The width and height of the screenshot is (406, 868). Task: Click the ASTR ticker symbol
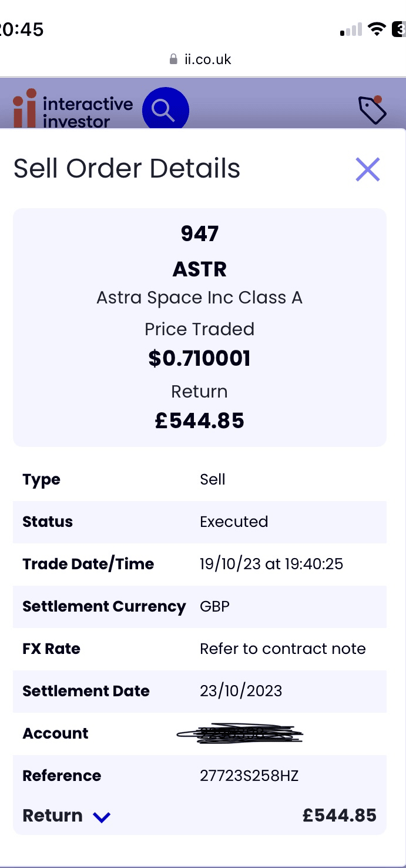[x=200, y=269]
